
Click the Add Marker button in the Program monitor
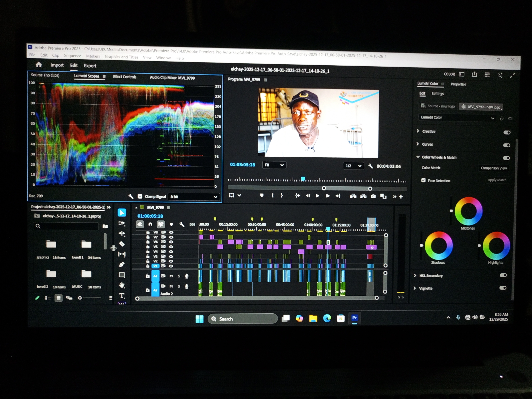(x=262, y=195)
